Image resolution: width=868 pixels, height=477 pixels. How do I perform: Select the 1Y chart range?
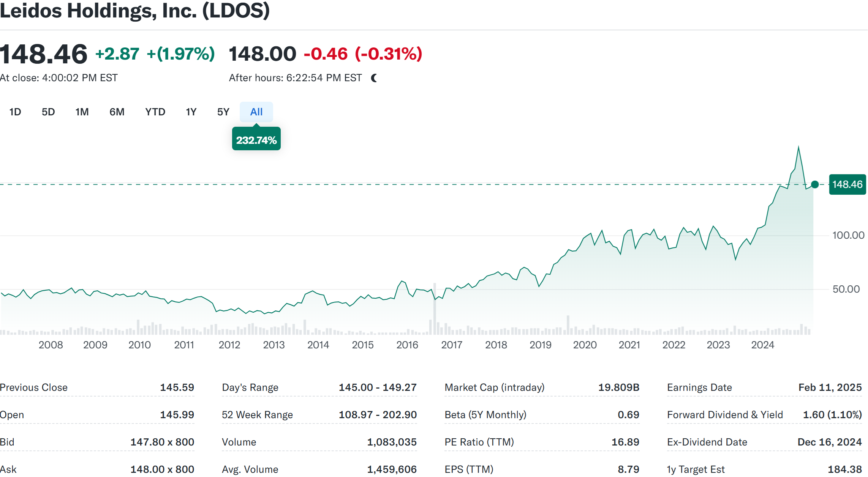click(x=191, y=112)
